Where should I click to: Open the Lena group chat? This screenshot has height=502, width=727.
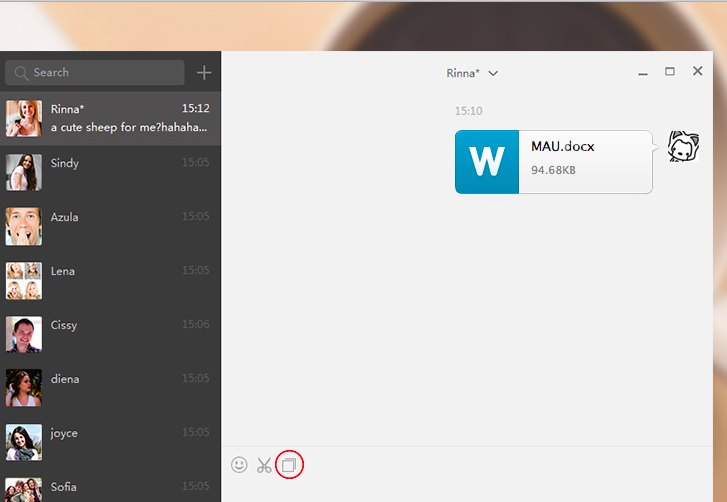coord(110,280)
